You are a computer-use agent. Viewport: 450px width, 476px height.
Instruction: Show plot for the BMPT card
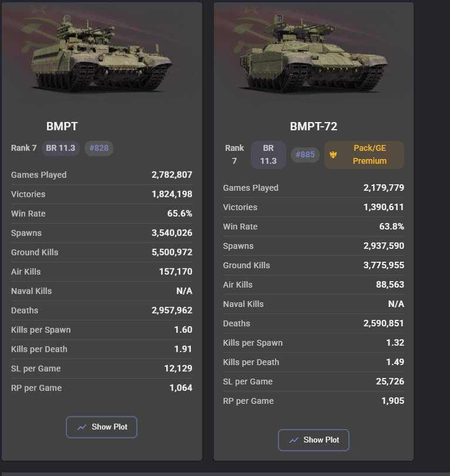coord(102,427)
